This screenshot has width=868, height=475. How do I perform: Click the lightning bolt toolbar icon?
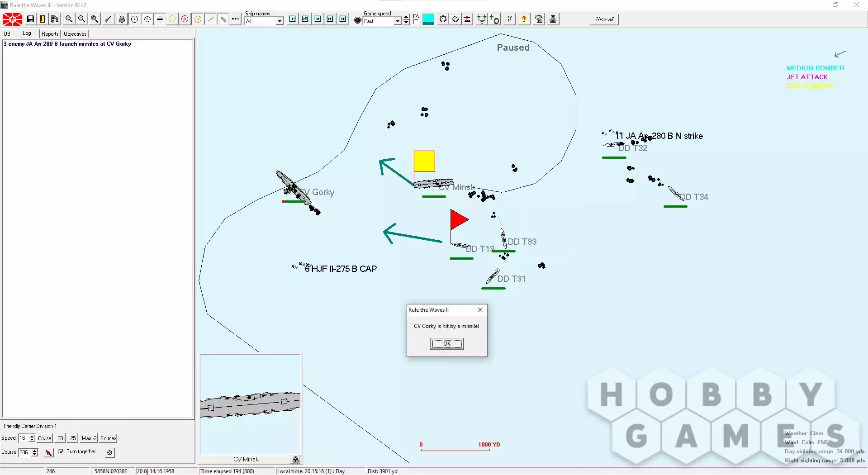pos(510,19)
